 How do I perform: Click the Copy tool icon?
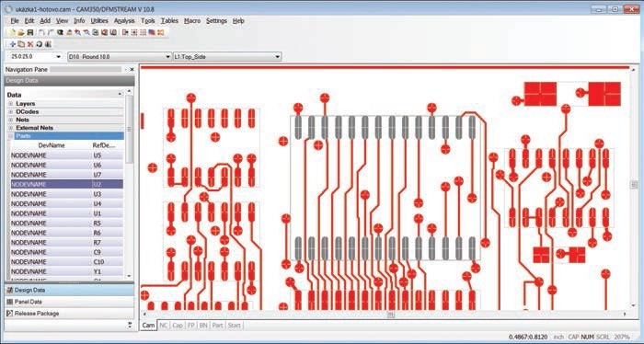coord(21,44)
